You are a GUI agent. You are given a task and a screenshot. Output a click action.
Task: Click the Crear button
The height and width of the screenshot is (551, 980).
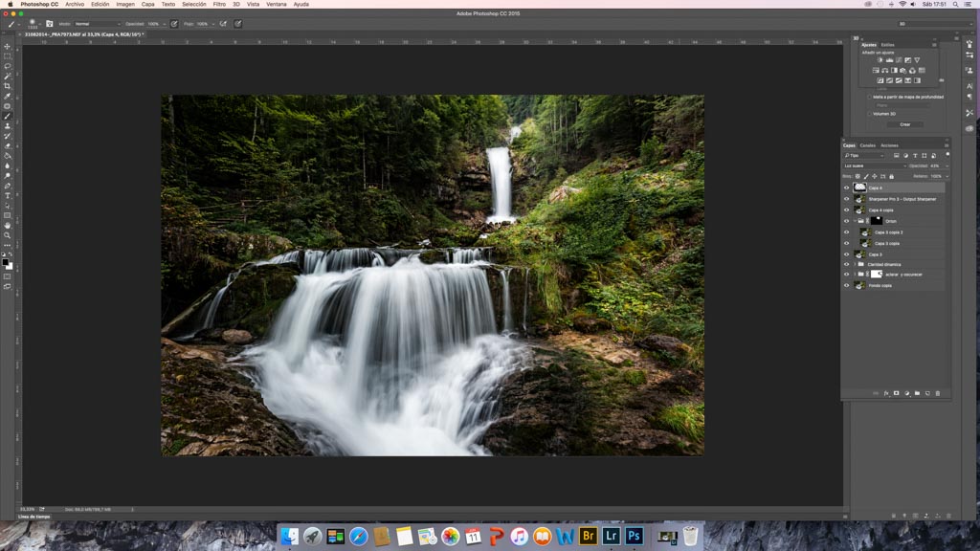pyautogui.click(x=904, y=124)
